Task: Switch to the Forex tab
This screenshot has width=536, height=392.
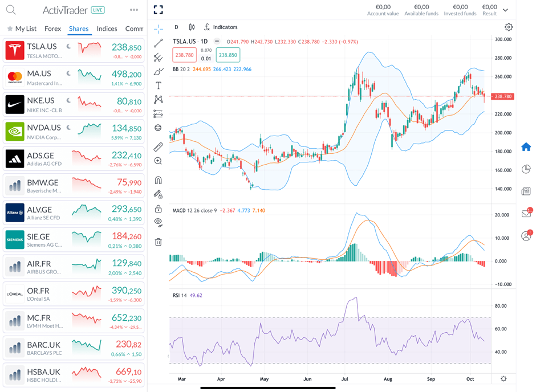Action: (x=52, y=28)
